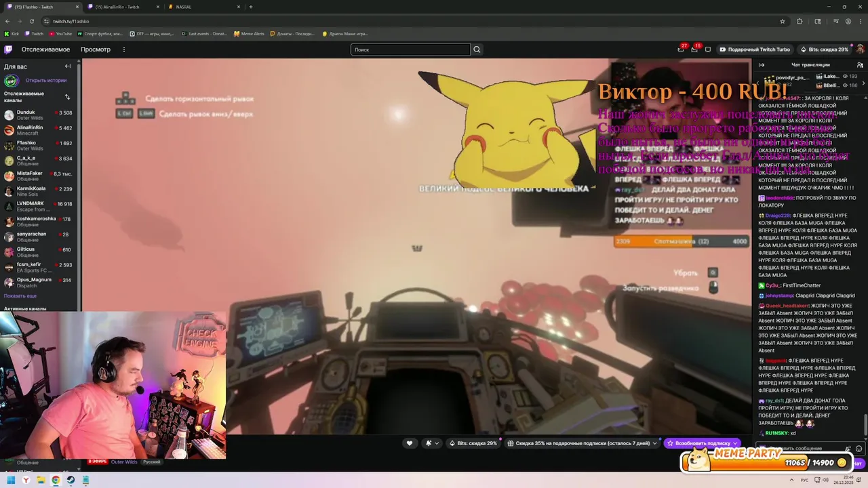
Task: Open KarmikKoala channel in sidebar
Action: tap(39, 192)
